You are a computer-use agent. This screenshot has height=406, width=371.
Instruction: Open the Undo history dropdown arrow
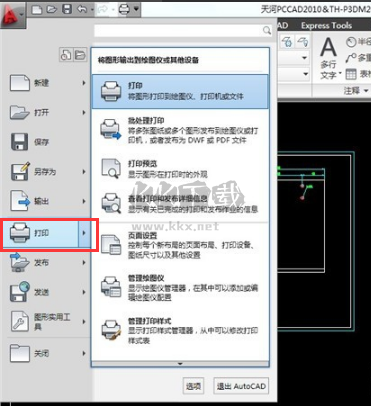[92, 10]
